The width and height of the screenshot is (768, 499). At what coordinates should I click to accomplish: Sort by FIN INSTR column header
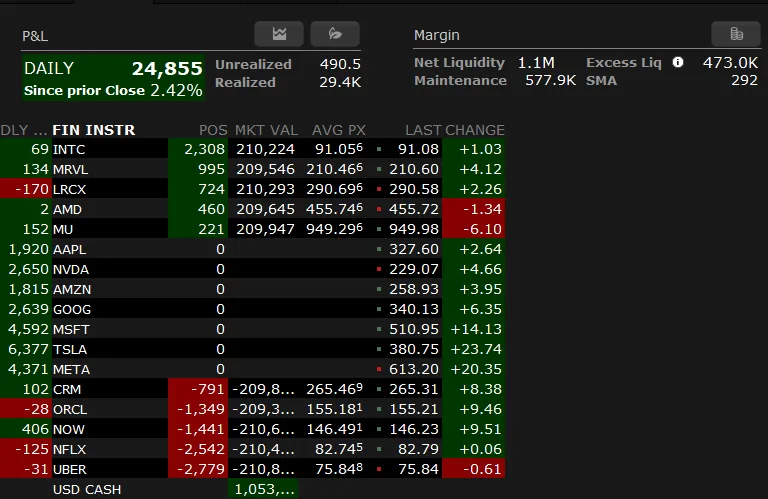tap(94, 130)
